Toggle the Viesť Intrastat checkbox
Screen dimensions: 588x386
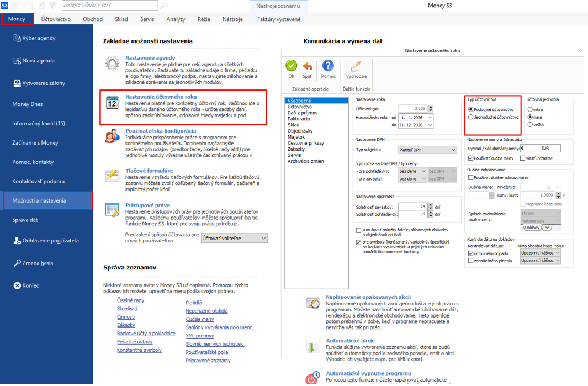coord(522,158)
